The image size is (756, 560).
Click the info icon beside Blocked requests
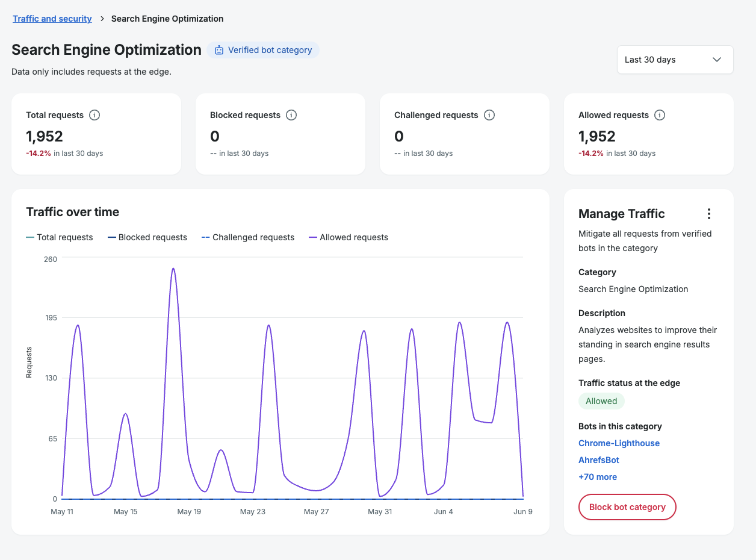pos(291,115)
